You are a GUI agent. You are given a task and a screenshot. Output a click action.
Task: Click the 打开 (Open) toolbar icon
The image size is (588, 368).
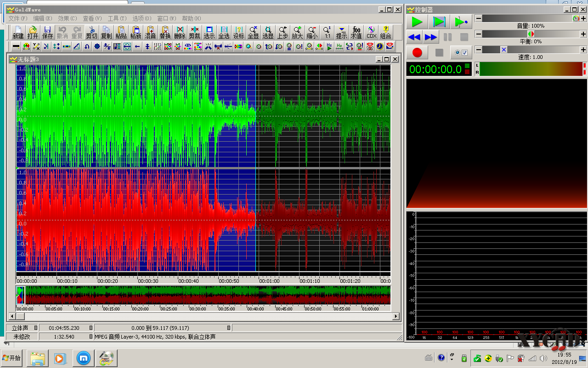[x=33, y=32]
